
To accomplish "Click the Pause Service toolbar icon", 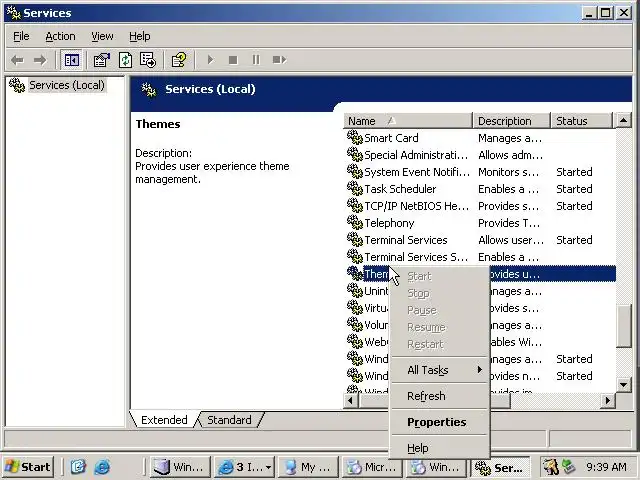I will [x=256, y=60].
